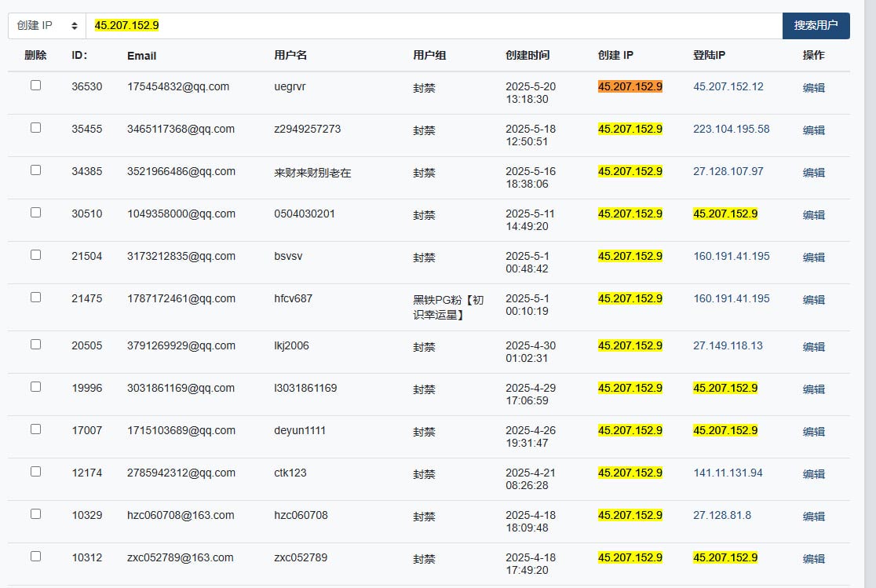Screen dimensions: 876x588
Task: Click email 2785942312@qq.com
Action: tap(181, 473)
